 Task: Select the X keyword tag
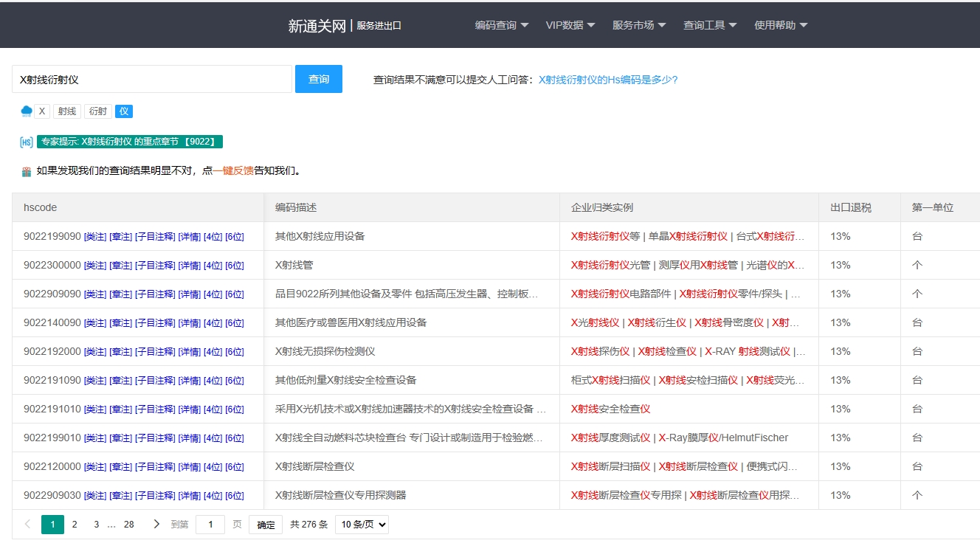click(x=42, y=111)
